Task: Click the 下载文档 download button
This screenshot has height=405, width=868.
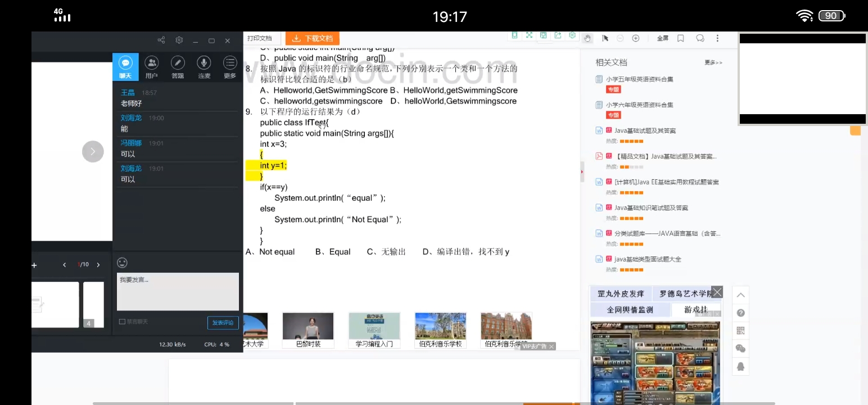Action: [313, 38]
